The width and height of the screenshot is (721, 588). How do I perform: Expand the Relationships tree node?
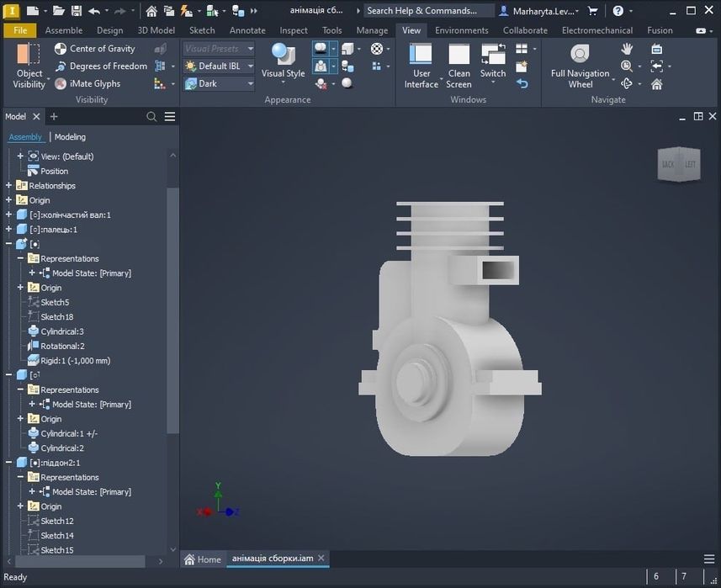8,185
